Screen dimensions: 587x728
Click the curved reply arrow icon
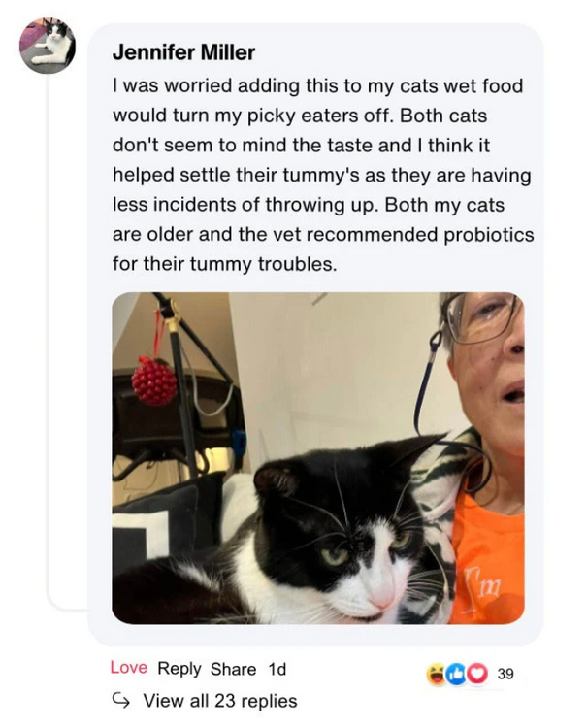[x=120, y=701]
